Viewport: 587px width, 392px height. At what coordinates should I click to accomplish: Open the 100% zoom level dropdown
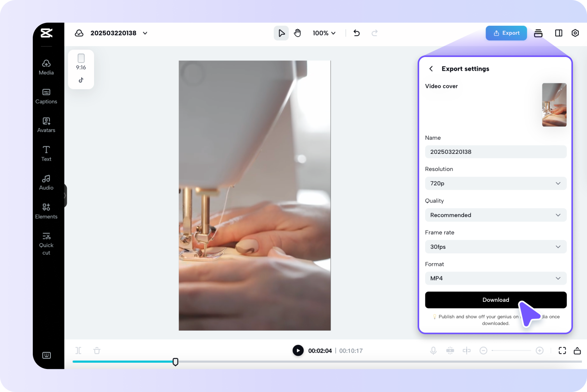(x=324, y=33)
